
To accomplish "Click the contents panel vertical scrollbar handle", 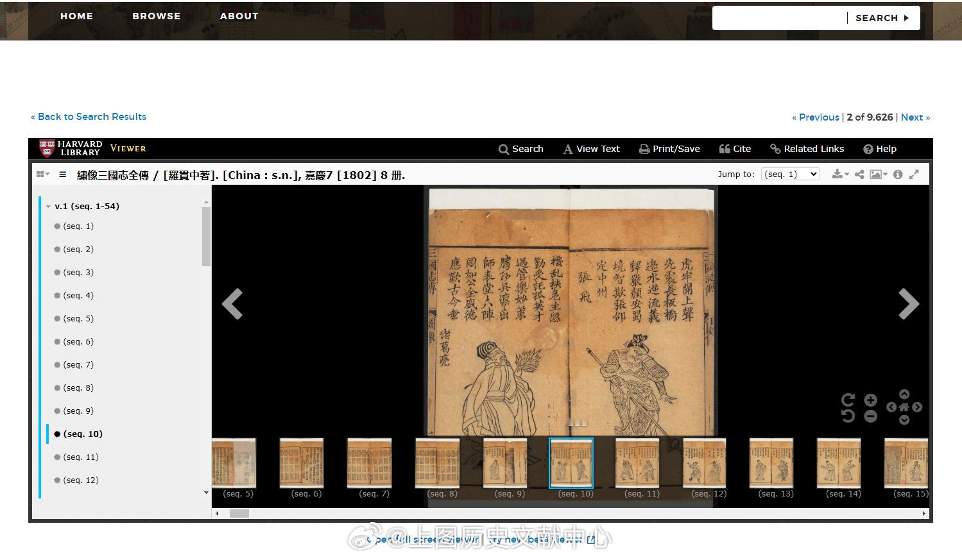I will coord(206,237).
